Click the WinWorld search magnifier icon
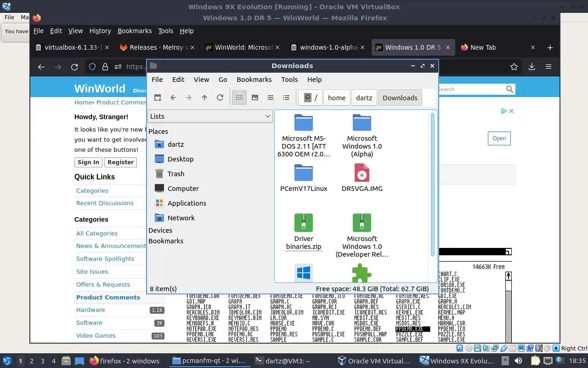This screenshot has width=588, height=368. (509, 89)
